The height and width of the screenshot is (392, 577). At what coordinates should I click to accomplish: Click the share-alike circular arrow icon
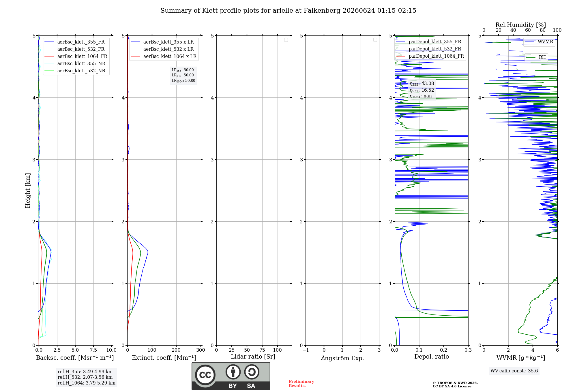click(x=252, y=372)
